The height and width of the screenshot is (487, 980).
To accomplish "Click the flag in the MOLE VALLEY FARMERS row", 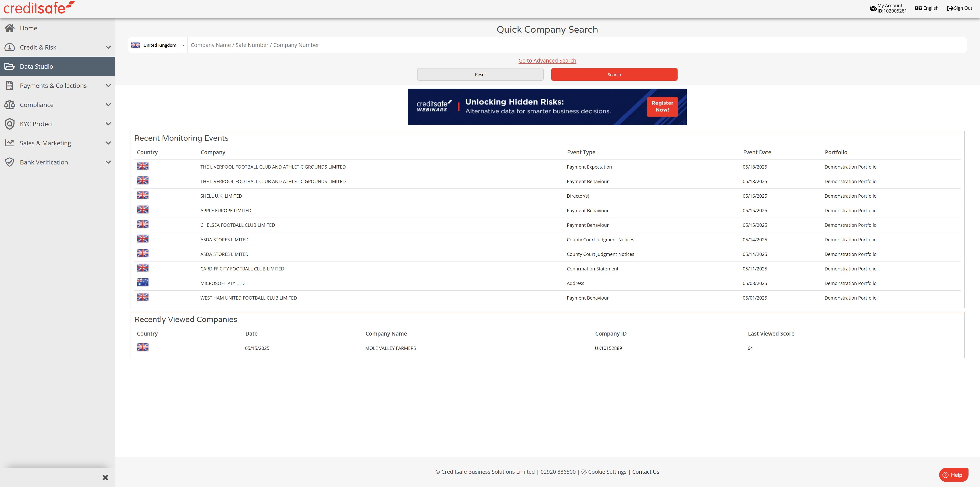I will pyautogui.click(x=143, y=347).
